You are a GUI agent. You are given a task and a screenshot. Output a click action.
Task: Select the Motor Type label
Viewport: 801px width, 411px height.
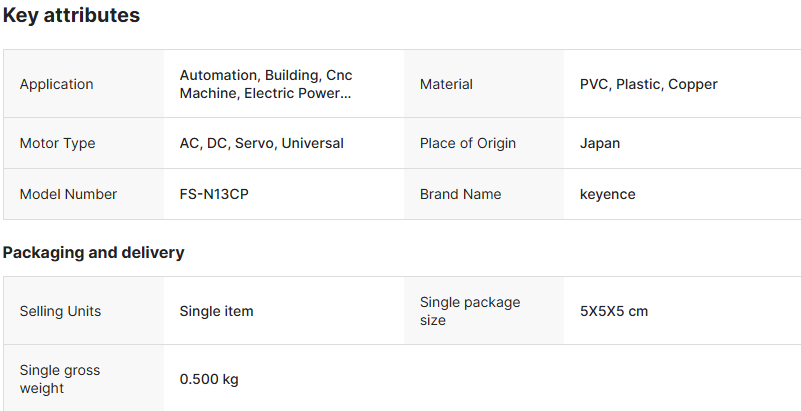58,143
